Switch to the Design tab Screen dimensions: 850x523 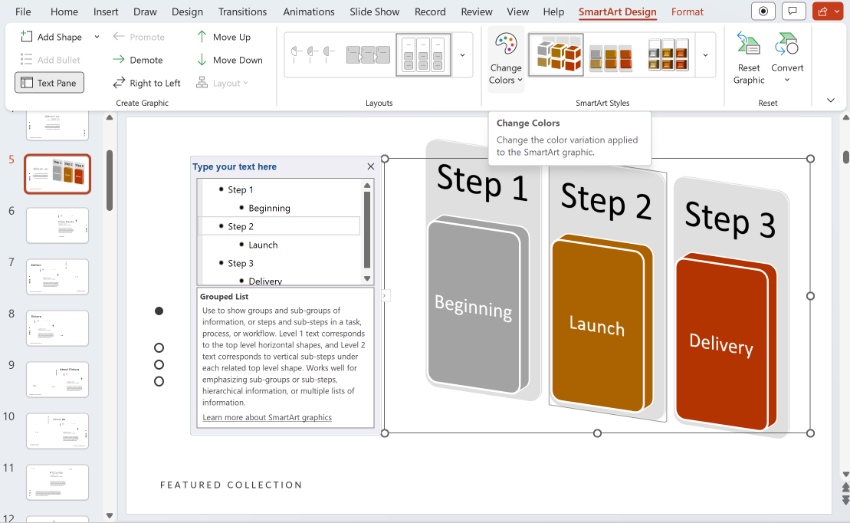(187, 11)
